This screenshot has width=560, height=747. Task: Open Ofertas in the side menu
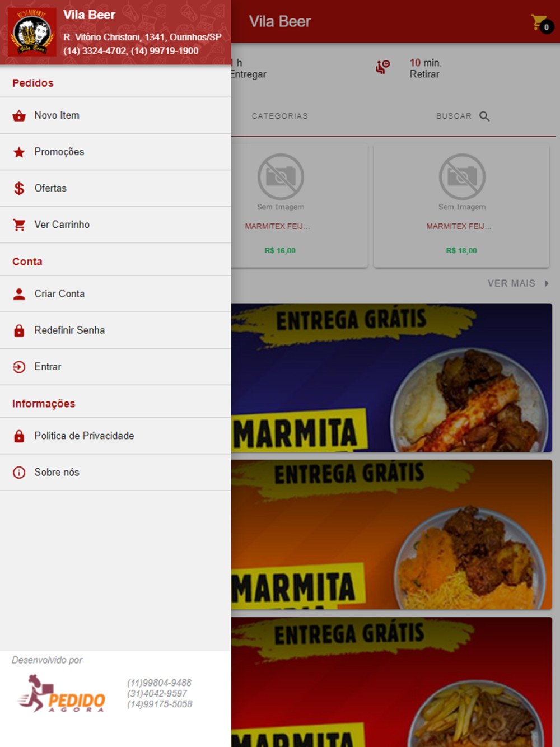[115, 188]
